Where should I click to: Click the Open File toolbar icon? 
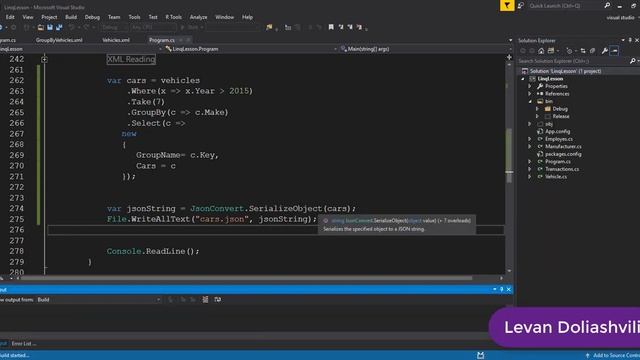click(40, 27)
